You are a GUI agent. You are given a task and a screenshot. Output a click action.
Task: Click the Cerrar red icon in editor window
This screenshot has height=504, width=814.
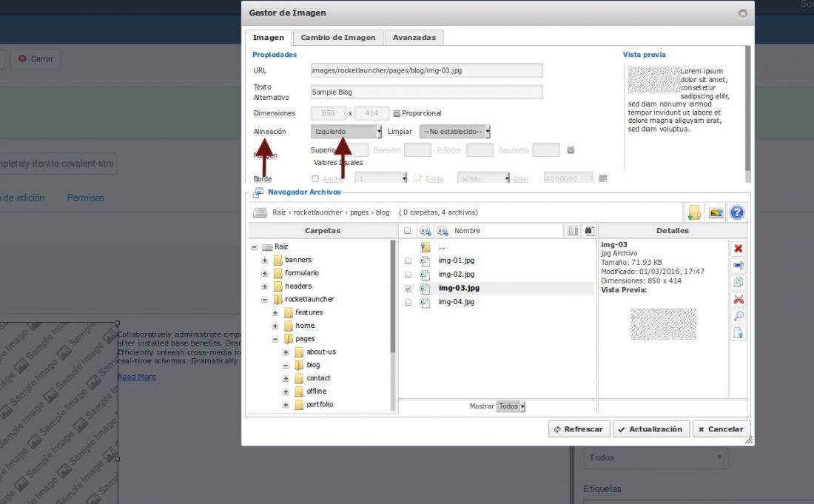22,58
